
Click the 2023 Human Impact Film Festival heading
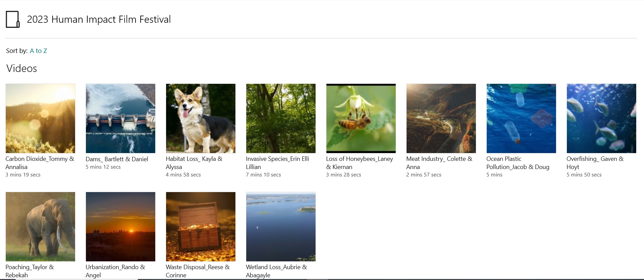click(x=99, y=20)
